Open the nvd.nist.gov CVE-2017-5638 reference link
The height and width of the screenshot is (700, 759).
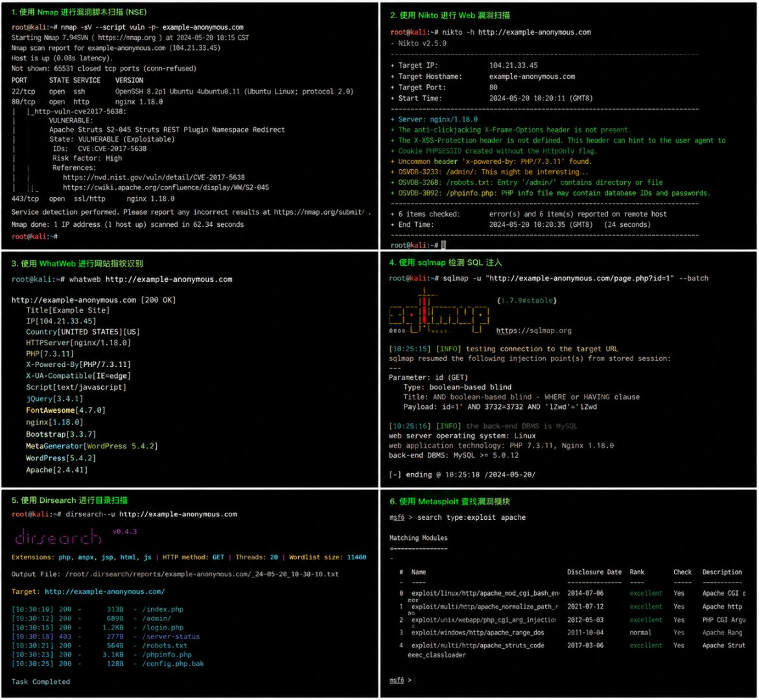pyautogui.click(x=154, y=177)
